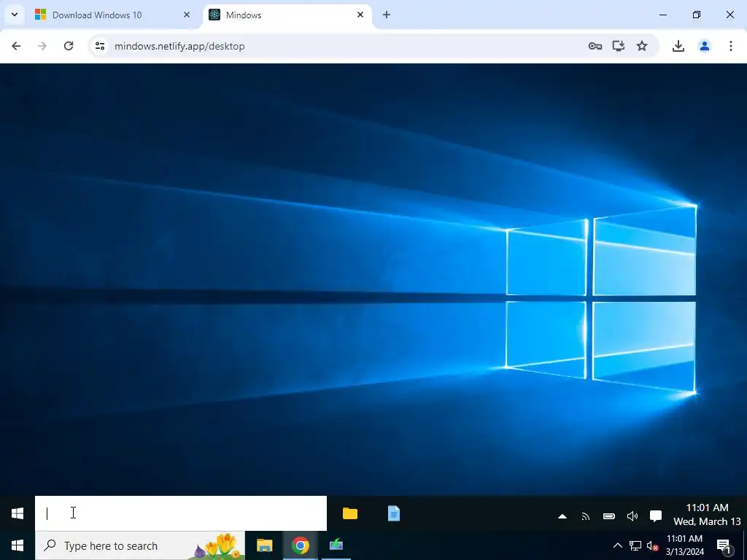This screenshot has height=560, width=747.
Task: Click the Mindows clock showing Wed, March 13
Action: click(707, 514)
